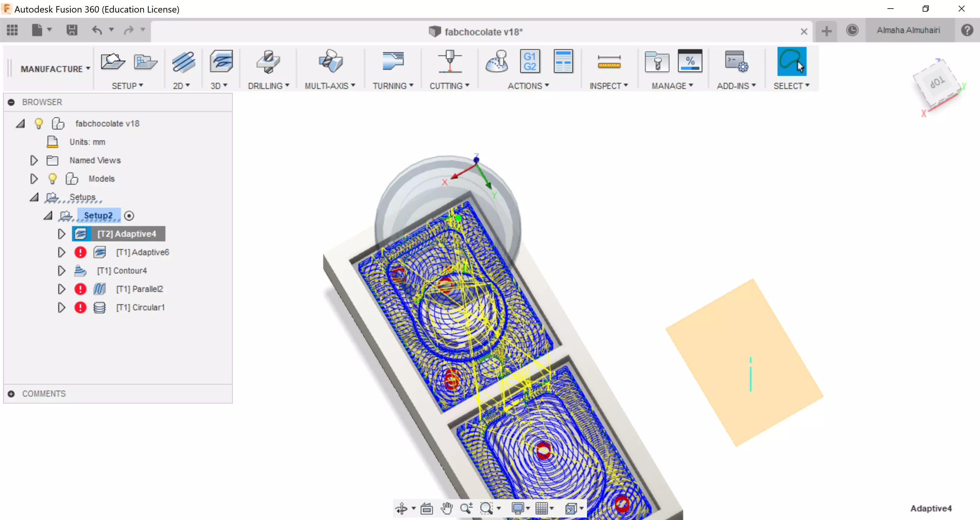Click the Post Process G1 G2 icon
The width and height of the screenshot is (980, 520).
(530, 62)
